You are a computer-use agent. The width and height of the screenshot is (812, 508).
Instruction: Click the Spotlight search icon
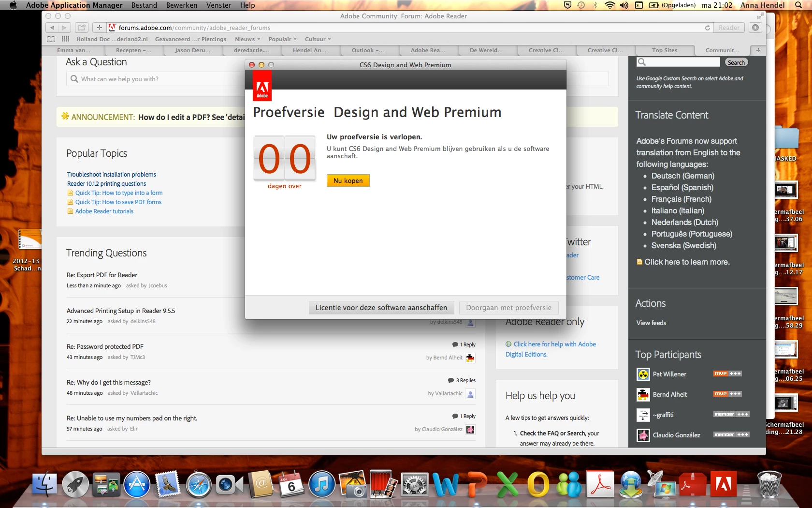click(x=798, y=5)
